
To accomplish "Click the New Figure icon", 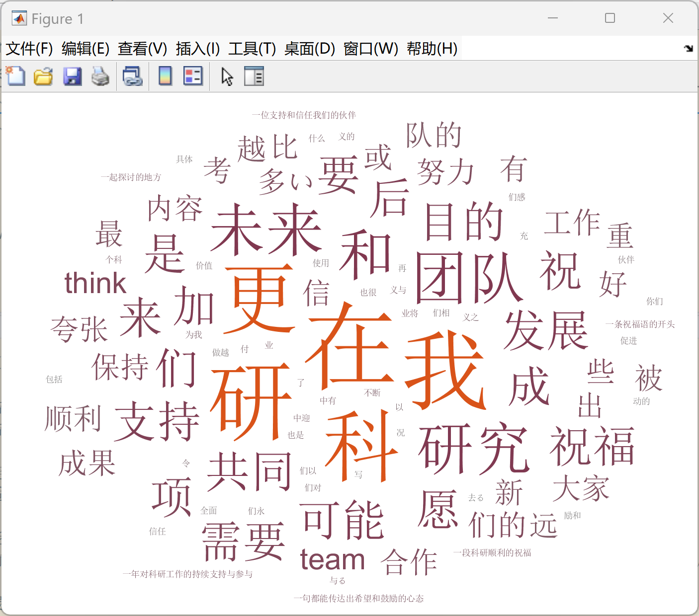I will pos(15,77).
